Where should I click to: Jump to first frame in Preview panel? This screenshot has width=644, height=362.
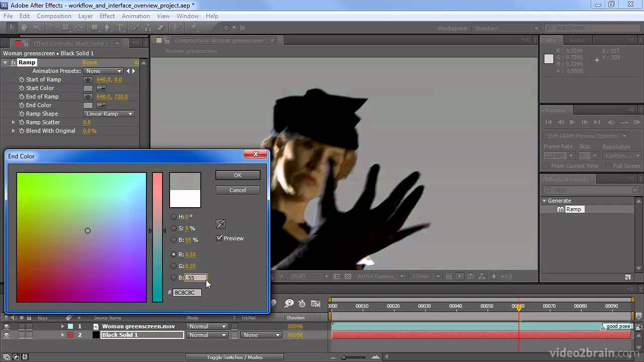[x=549, y=122]
